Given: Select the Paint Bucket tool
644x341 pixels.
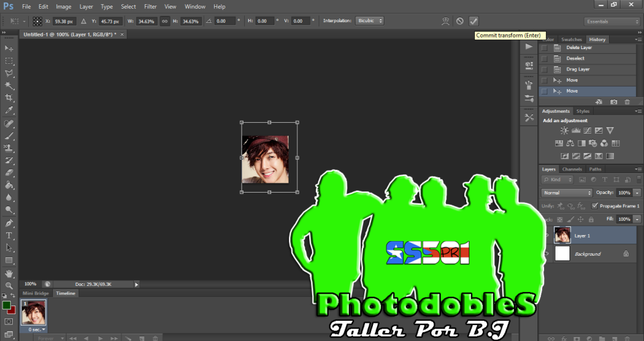Looking at the screenshot, I should [9, 185].
